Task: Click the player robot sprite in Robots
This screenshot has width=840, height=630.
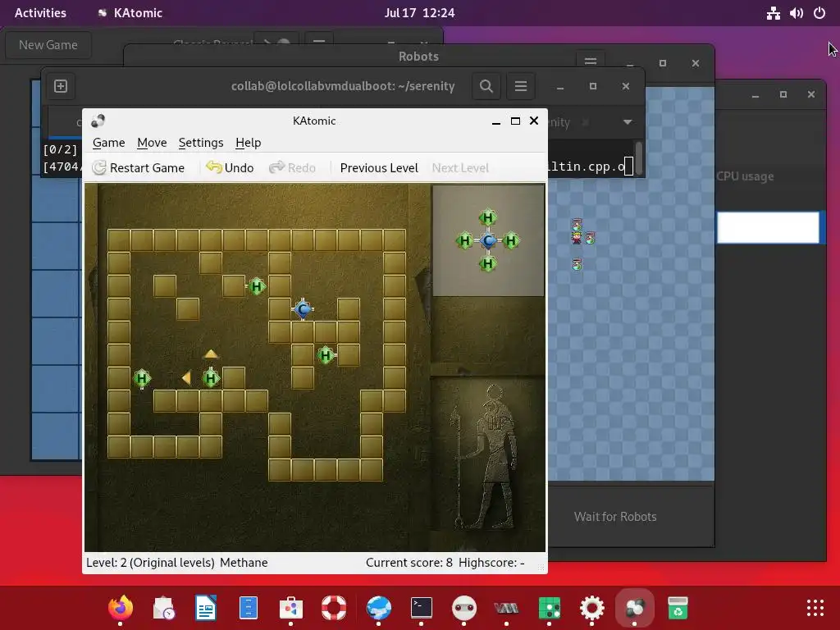Action: (577, 238)
